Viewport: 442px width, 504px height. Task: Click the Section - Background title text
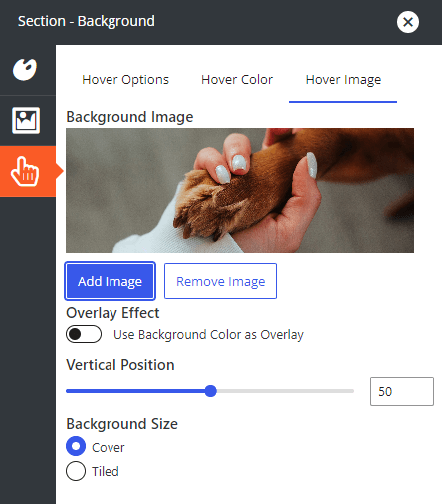(87, 21)
